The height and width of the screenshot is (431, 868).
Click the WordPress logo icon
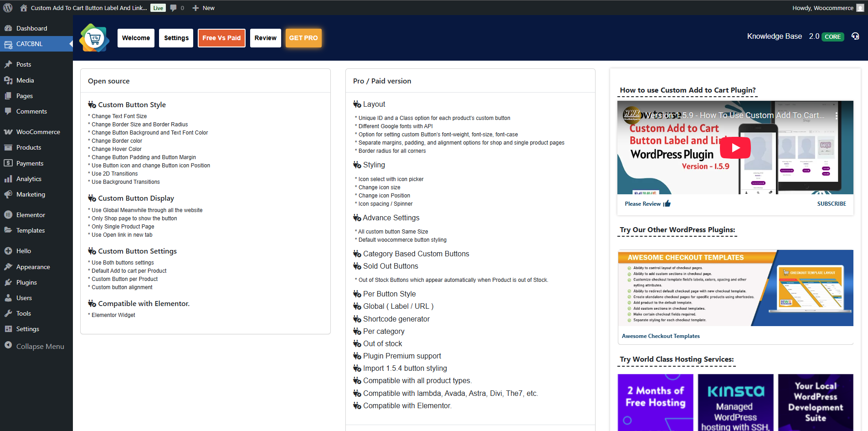(8, 8)
